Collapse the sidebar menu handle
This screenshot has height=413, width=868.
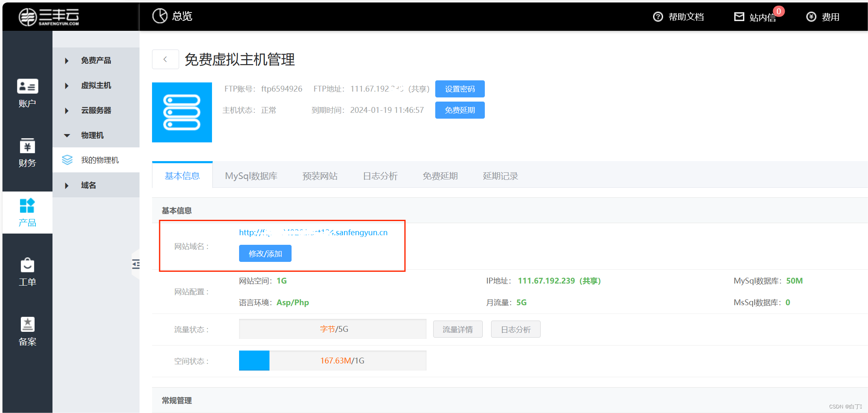[x=135, y=264]
